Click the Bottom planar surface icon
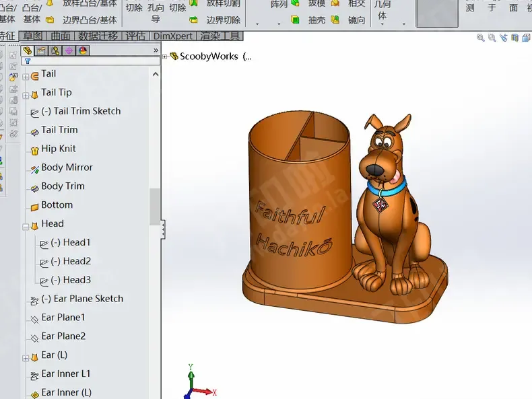Screen dimensions: 532x399 point(34,207)
